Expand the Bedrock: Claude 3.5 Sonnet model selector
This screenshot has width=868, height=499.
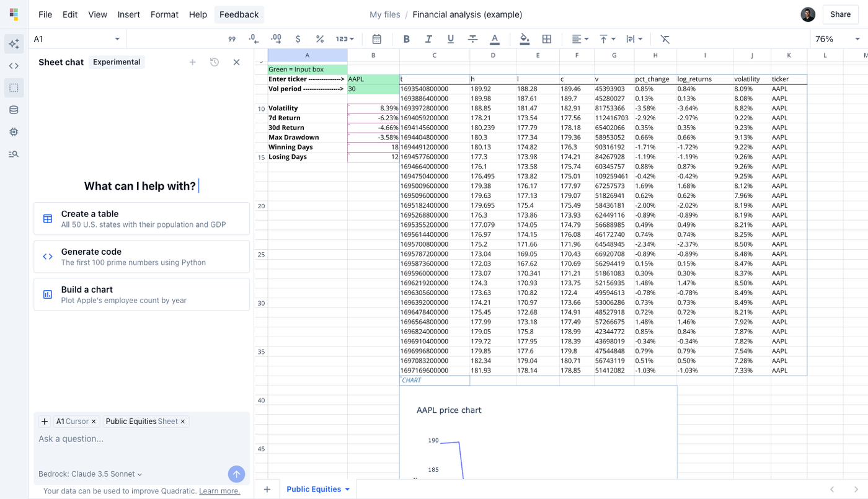click(x=91, y=474)
